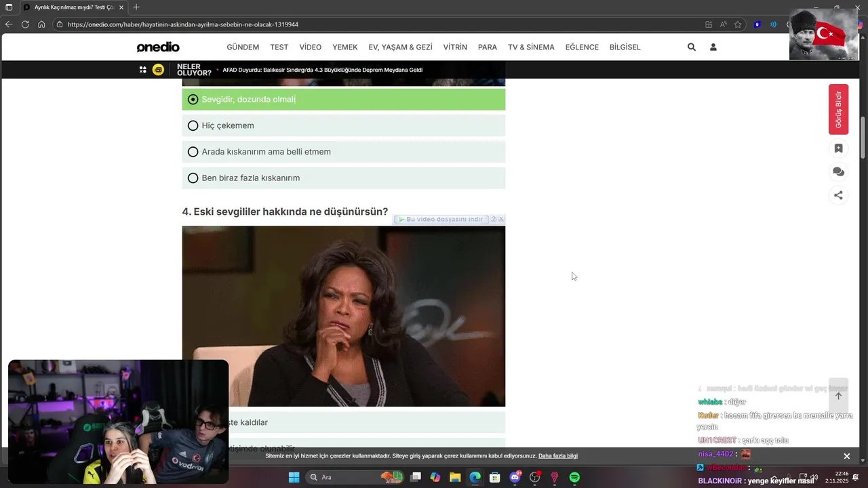Viewport: 868px width, 488px height.
Task: Open the user profile icon
Action: click(713, 47)
